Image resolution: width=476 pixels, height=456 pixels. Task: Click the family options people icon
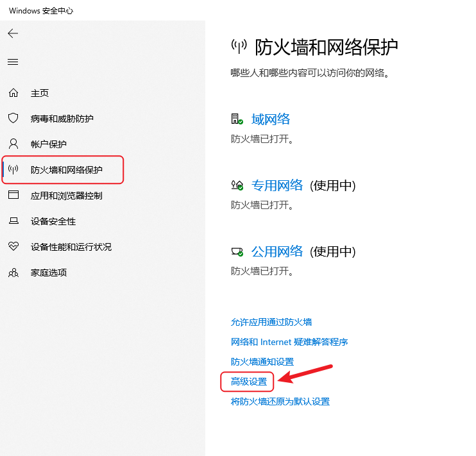coord(13,273)
